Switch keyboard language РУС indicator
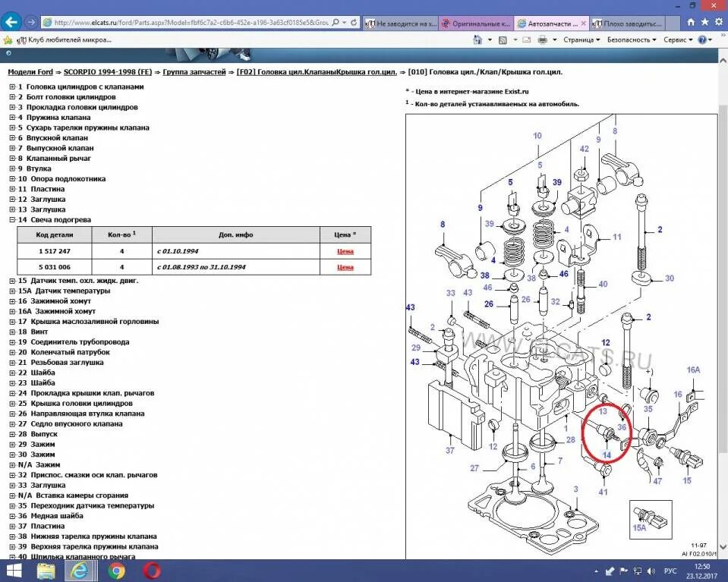This screenshot has width=728, height=582. click(670, 571)
